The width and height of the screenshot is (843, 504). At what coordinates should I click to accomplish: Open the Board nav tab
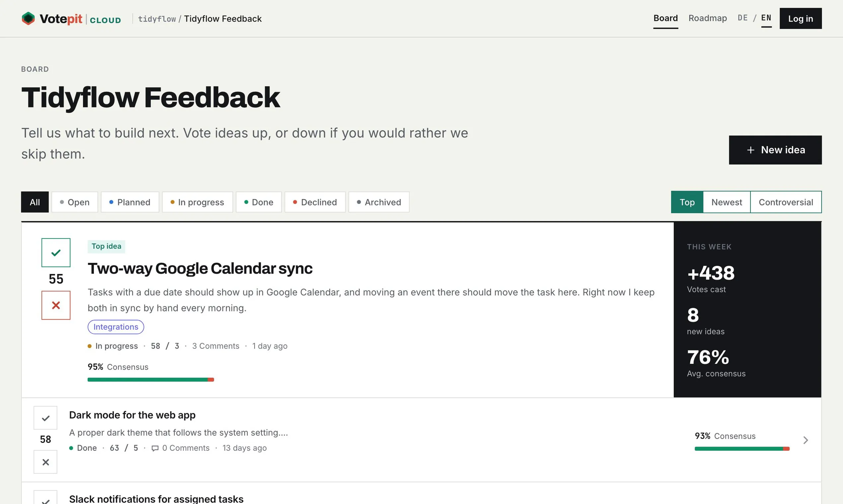(x=665, y=18)
